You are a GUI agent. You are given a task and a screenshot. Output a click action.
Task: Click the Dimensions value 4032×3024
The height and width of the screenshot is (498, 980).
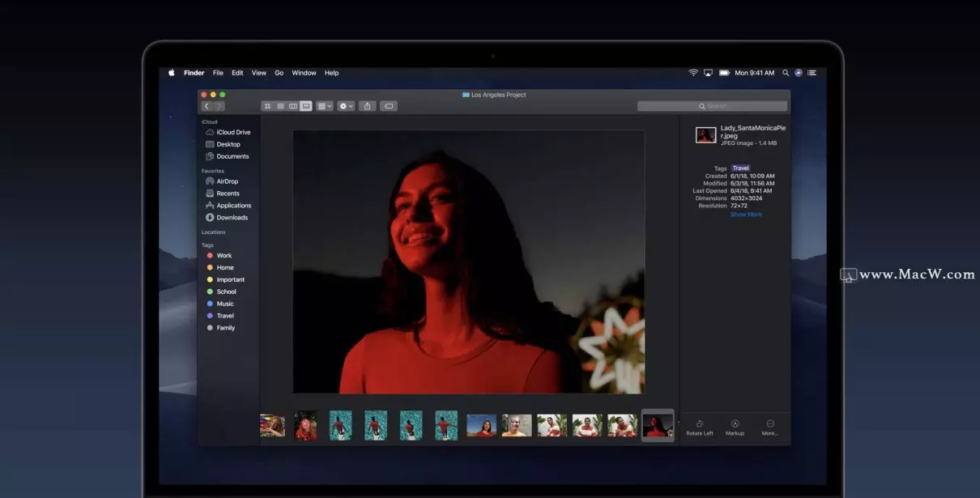(747, 198)
